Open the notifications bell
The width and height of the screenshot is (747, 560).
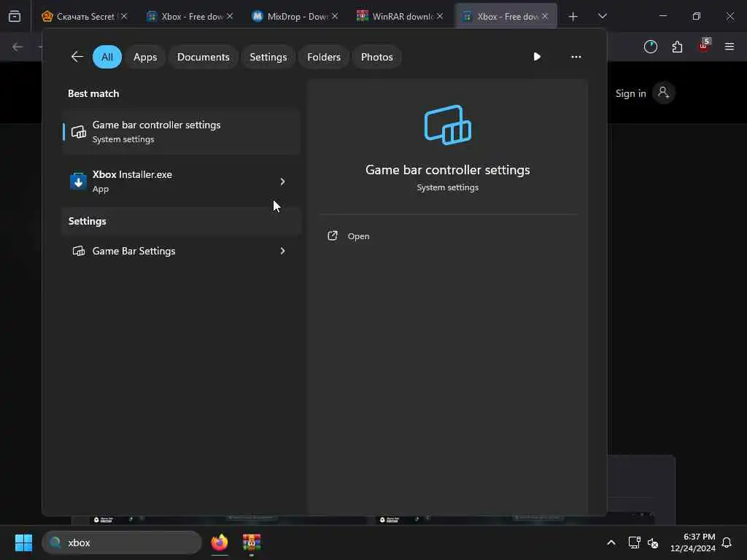727,542
